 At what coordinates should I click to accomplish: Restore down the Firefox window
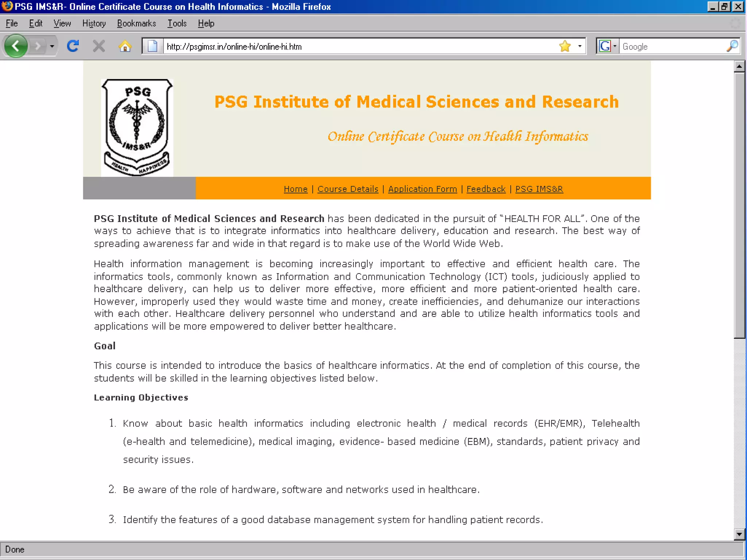(725, 7)
